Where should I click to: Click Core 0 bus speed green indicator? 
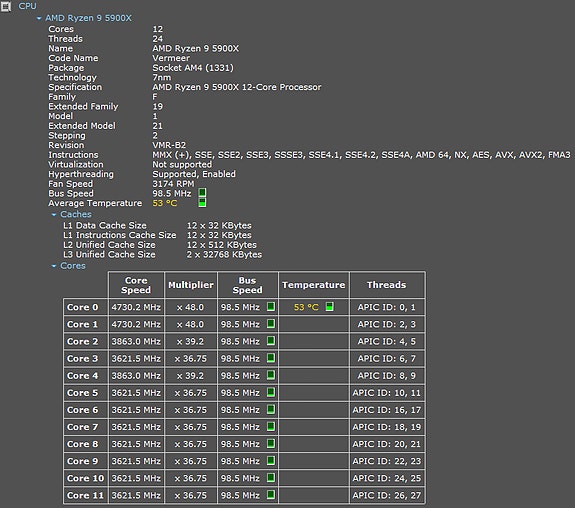pos(271,307)
